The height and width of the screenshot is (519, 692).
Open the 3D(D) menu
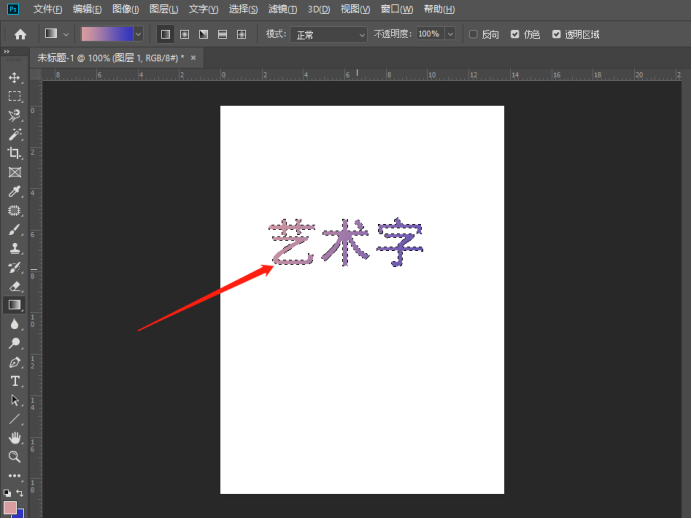319,9
